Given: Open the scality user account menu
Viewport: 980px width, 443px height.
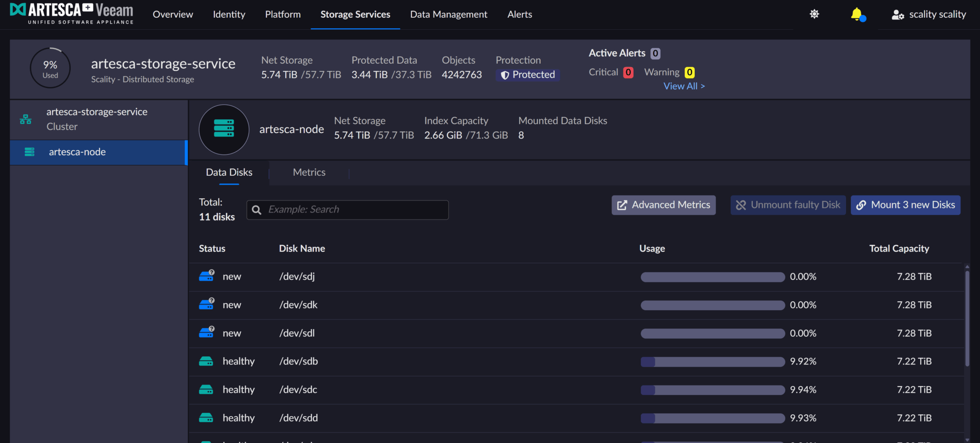Looking at the screenshot, I should [929, 14].
